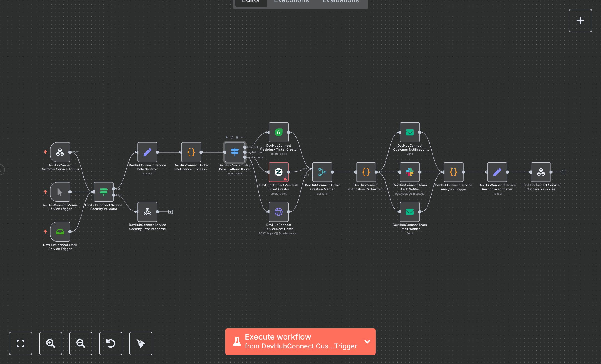Viewport: 601px width, 364px height.
Task: Select the Freshdesk Ticket Creator node
Action: coord(278,132)
